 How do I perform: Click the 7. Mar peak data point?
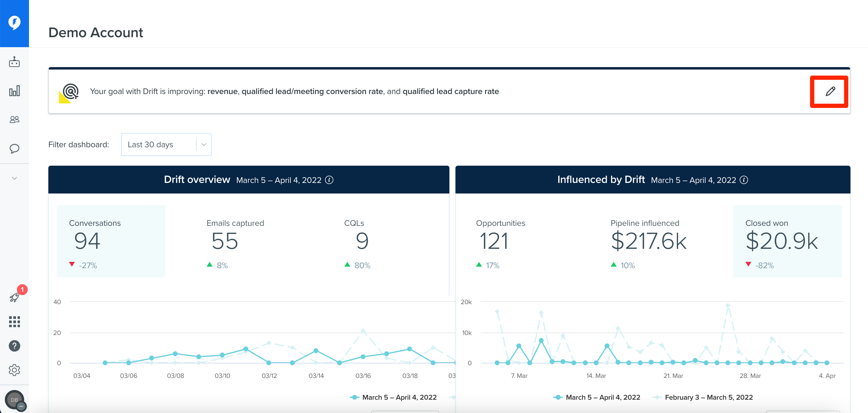tap(519, 346)
